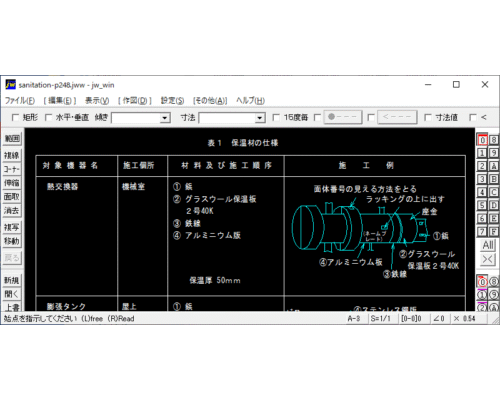Click the <--- arrow style button
The height and width of the screenshot is (400, 500).
(397, 117)
